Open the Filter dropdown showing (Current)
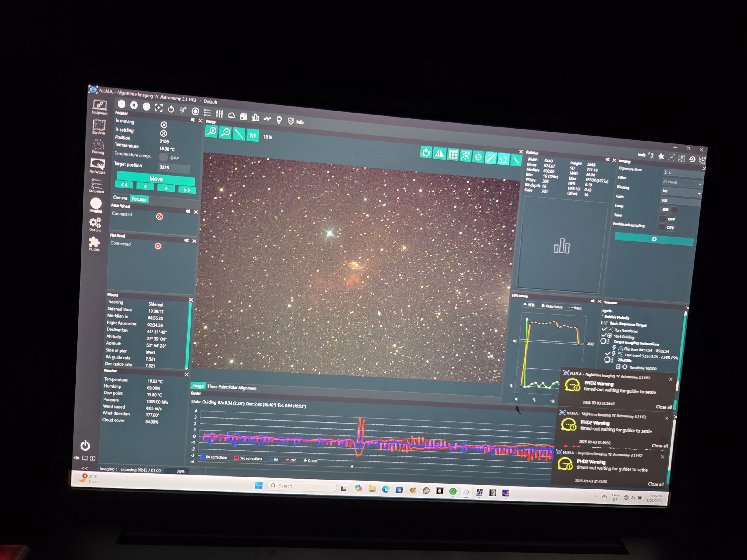The width and height of the screenshot is (747, 560). click(682, 183)
